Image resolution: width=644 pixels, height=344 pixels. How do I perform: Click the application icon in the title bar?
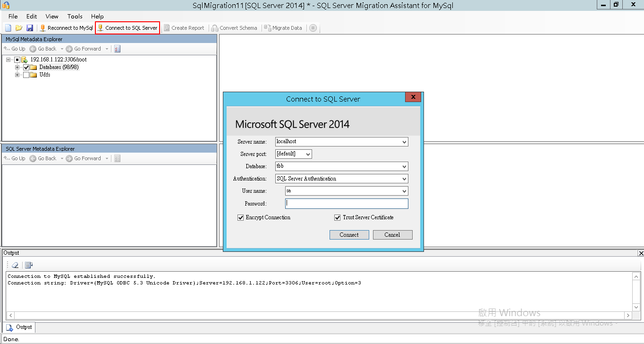click(x=6, y=5)
